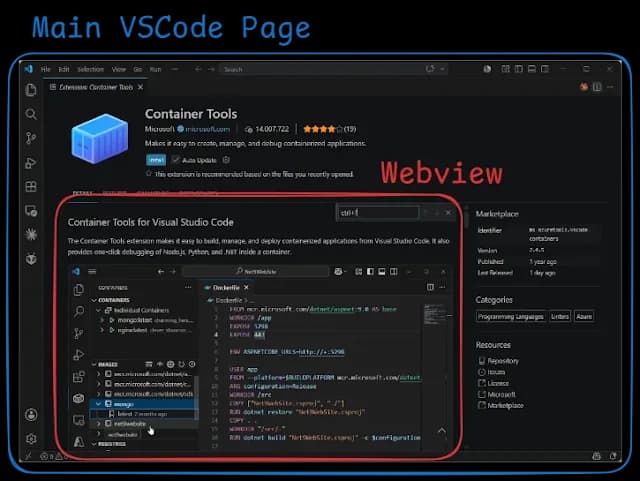Go forward with the title bar arrow
This screenshot has width=640, height=481.
pos(211,69)
